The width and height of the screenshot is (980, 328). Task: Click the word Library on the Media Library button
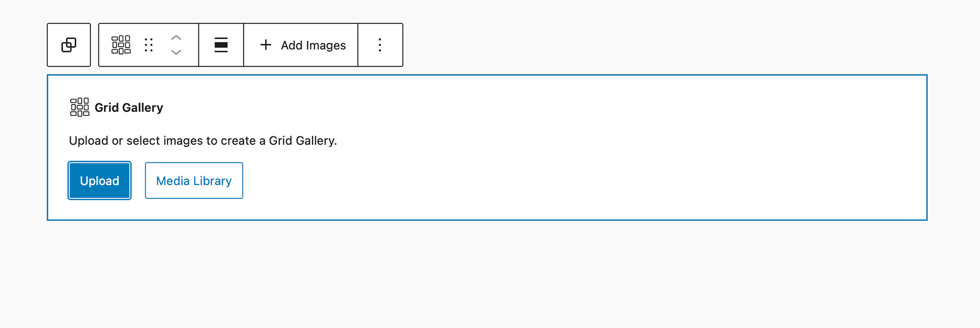click(212, 181)
